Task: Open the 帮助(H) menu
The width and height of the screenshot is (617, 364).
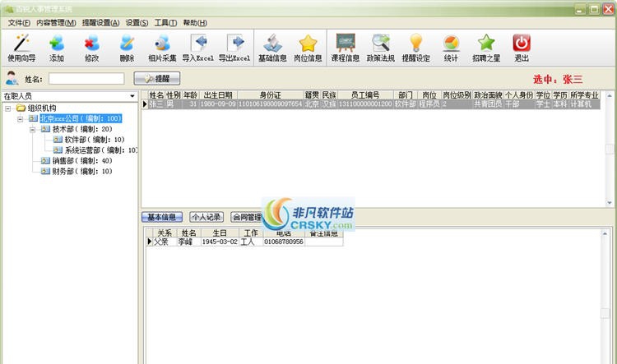Action: point(195,23)
